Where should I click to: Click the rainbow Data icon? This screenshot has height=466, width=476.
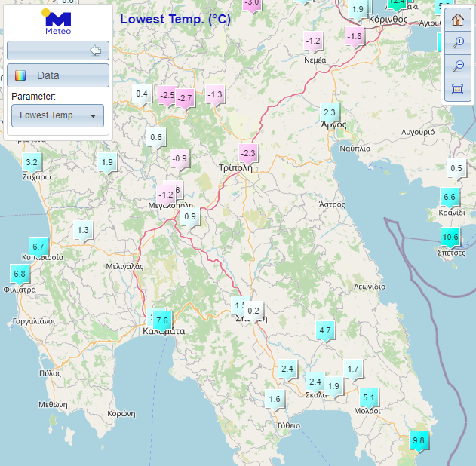[20, 75]
